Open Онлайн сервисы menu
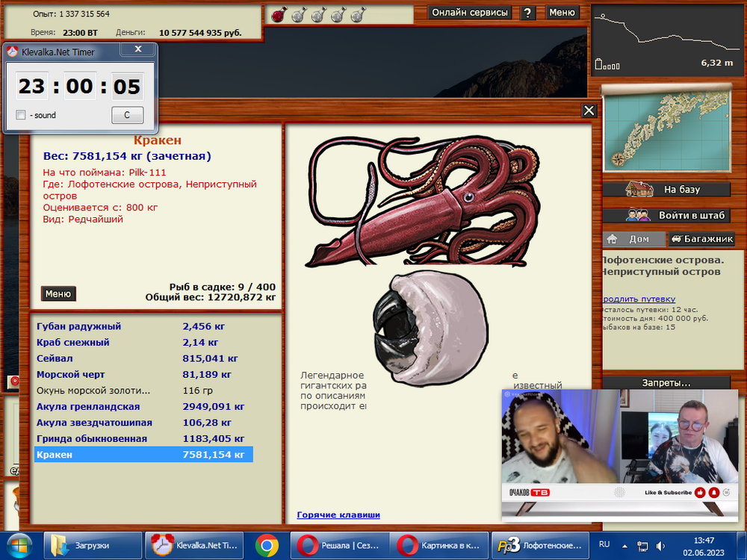Image resolution: width=747 pixels, height=560 pixels. click(x=471, y=13)
